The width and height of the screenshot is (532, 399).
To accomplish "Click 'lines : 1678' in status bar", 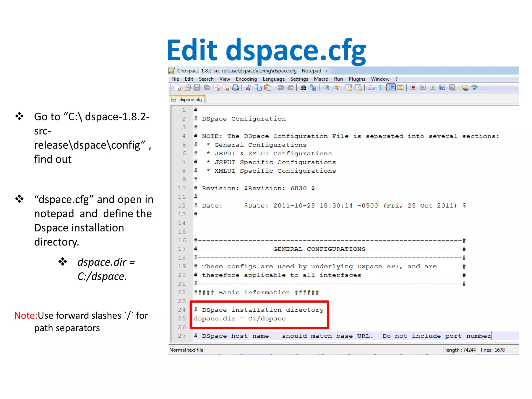I will click(493, 350).
